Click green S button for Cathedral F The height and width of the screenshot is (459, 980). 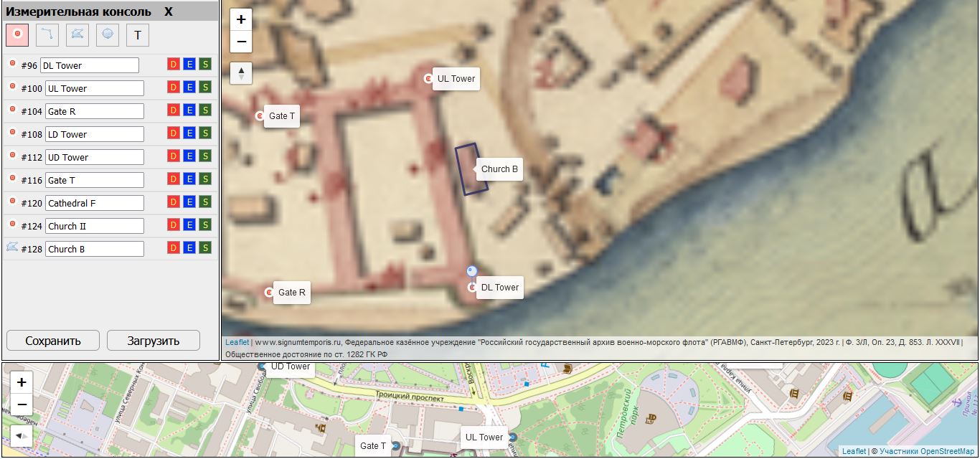(x=205, y=202)
